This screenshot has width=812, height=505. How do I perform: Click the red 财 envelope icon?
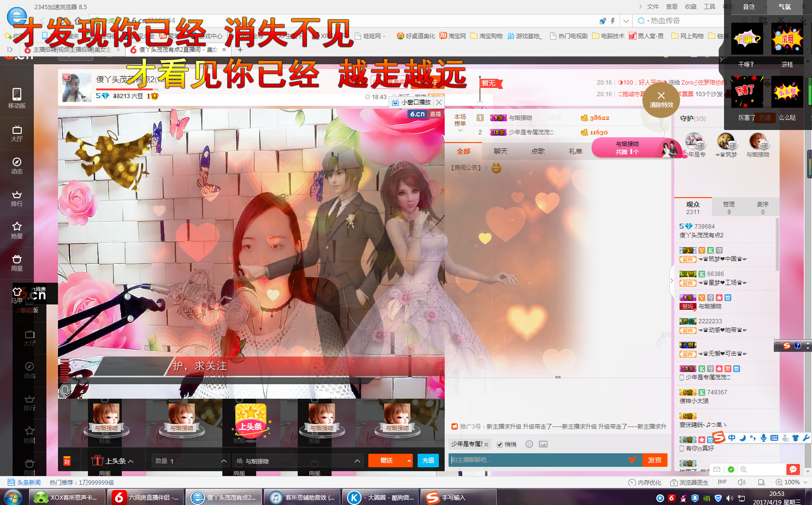67,461
